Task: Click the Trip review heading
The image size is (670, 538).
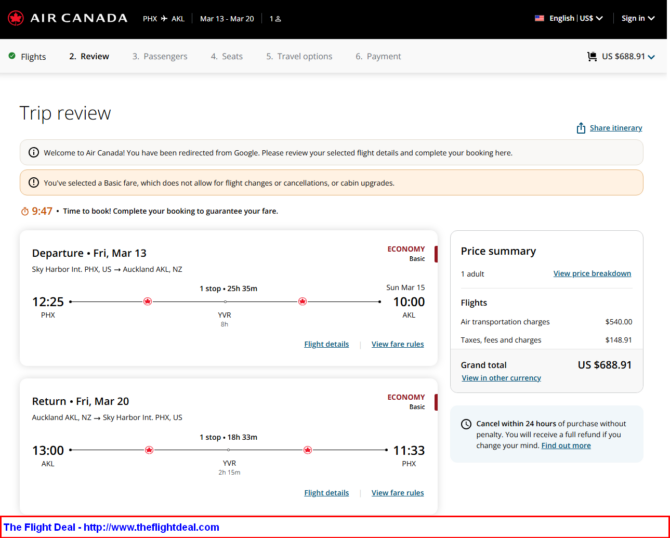Action: point(65,113)
